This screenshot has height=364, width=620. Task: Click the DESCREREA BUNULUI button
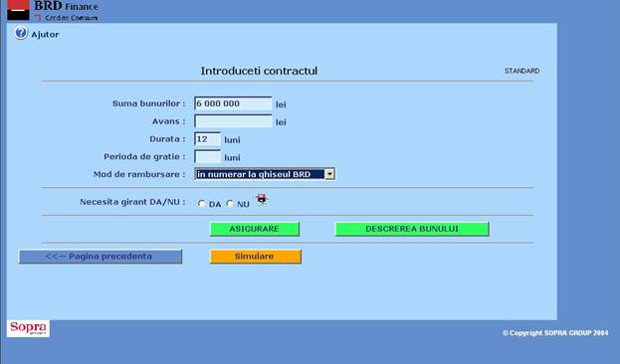click(x=412, y=229)
